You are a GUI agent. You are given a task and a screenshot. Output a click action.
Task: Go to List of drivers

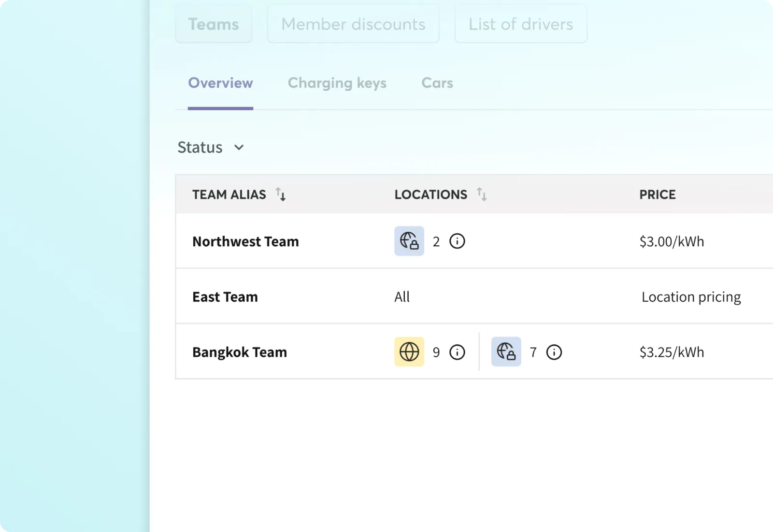521,24
